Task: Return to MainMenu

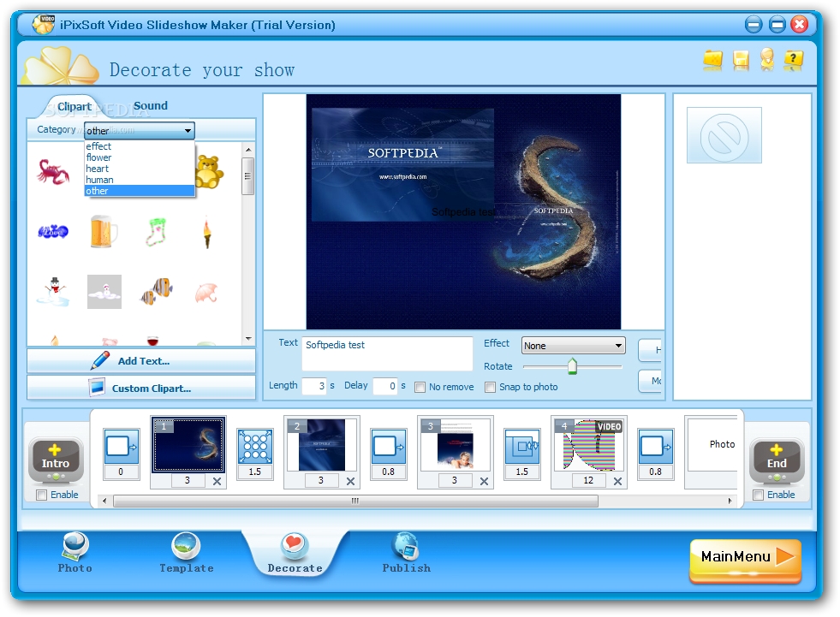Action: (x=746, y=561)
